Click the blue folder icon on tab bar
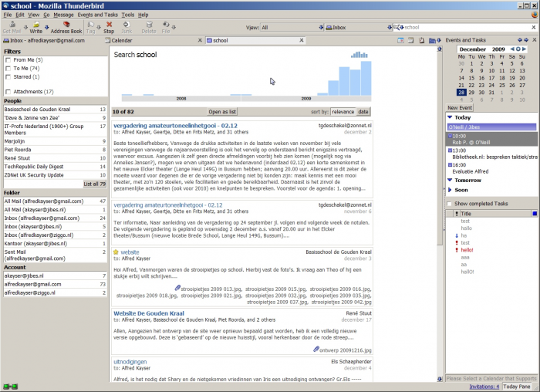 (x=432, y=40)
